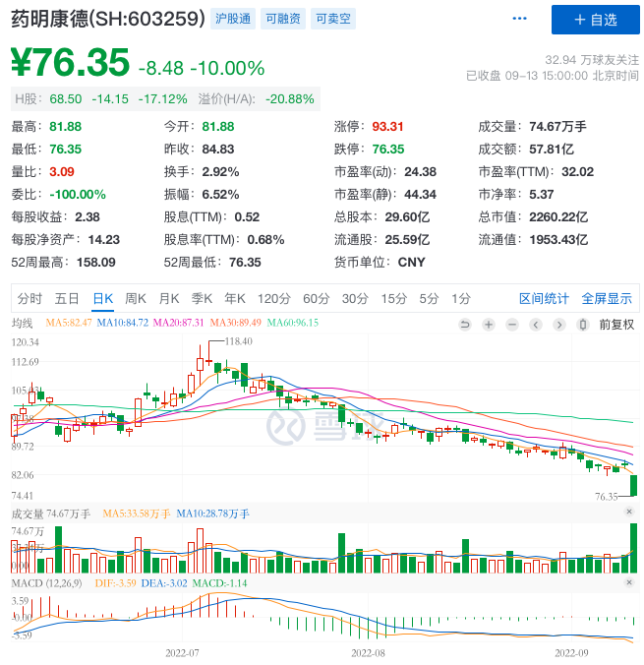
Task: Click the DEA:-3.02 label
Action: point(164,583)
